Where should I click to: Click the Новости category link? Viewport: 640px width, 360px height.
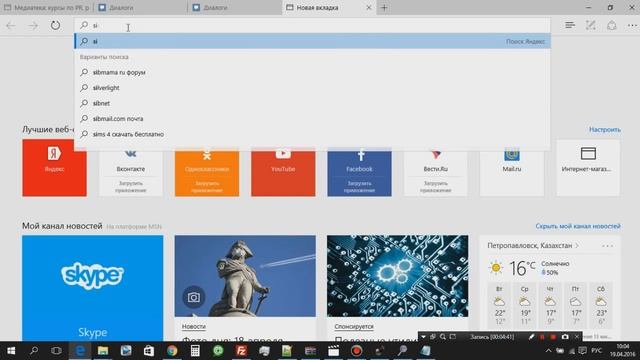[x=193, y=327]
